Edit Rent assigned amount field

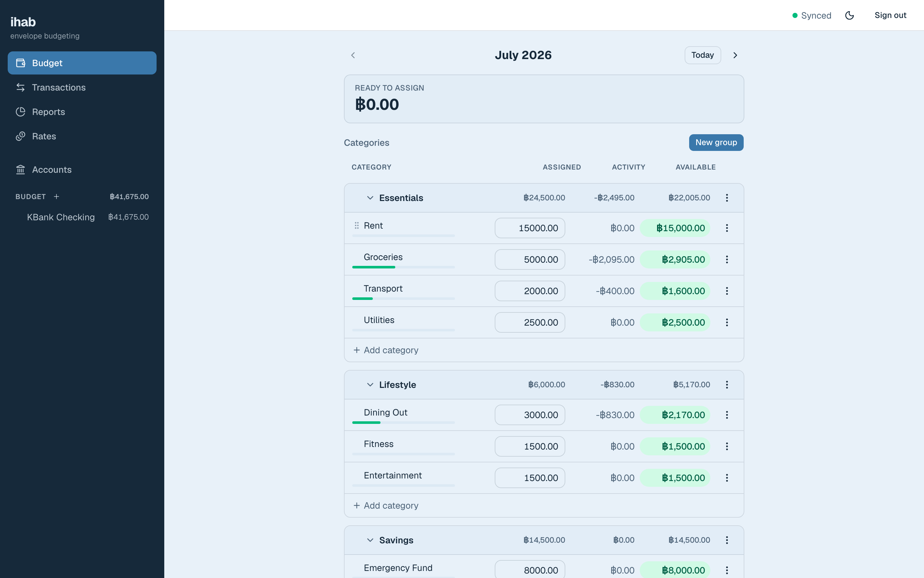pos(530,228)
